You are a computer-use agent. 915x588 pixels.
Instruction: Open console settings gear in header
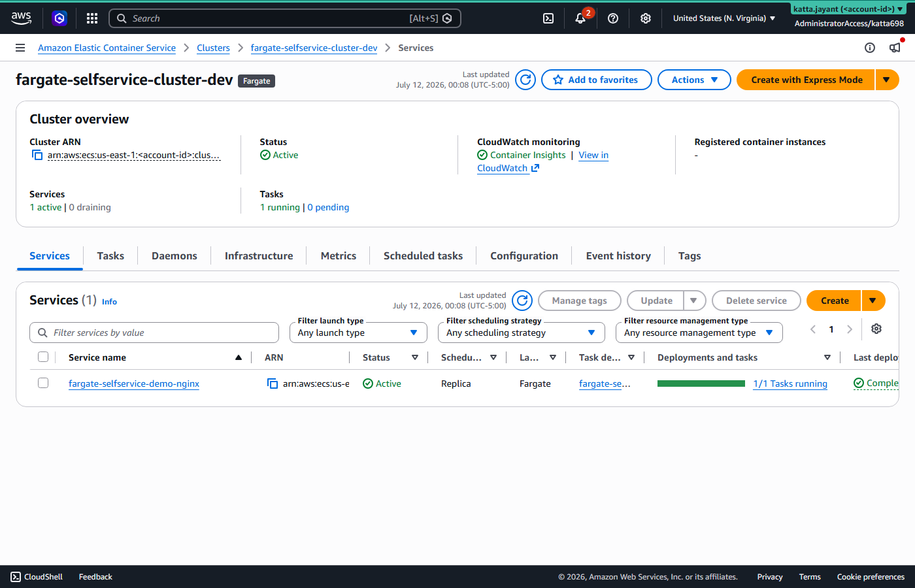click(646, 18)
